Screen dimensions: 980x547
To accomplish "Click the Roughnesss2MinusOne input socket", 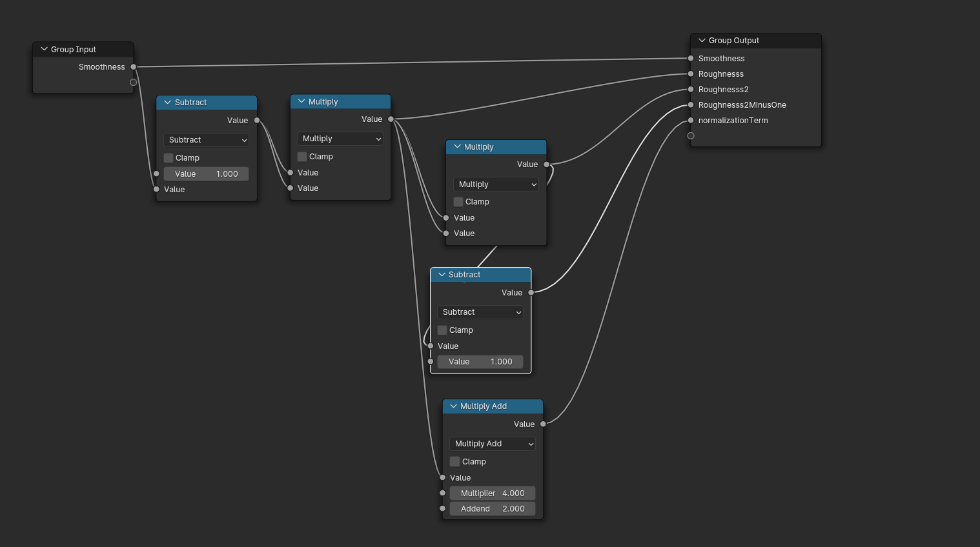I will (691, 105).
